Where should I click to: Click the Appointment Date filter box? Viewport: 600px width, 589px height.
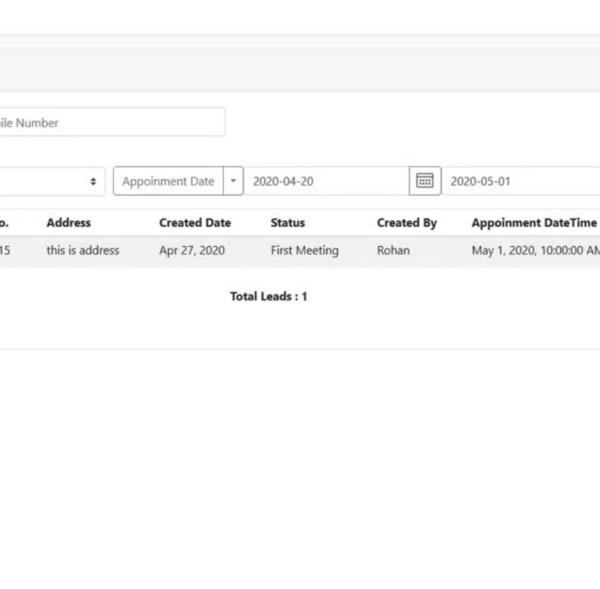(168, 181)
